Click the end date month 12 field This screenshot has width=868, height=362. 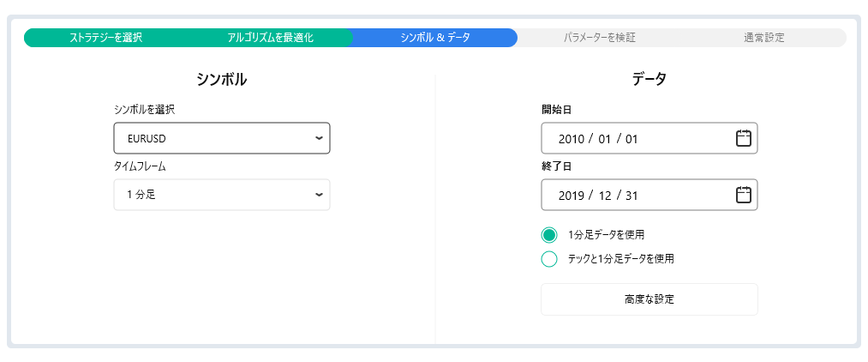[605, 195]
